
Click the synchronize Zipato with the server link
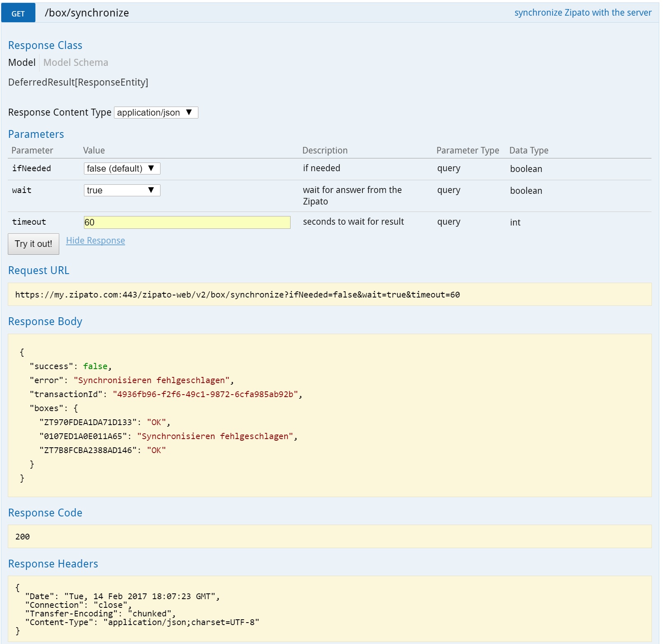pos(582,13)
